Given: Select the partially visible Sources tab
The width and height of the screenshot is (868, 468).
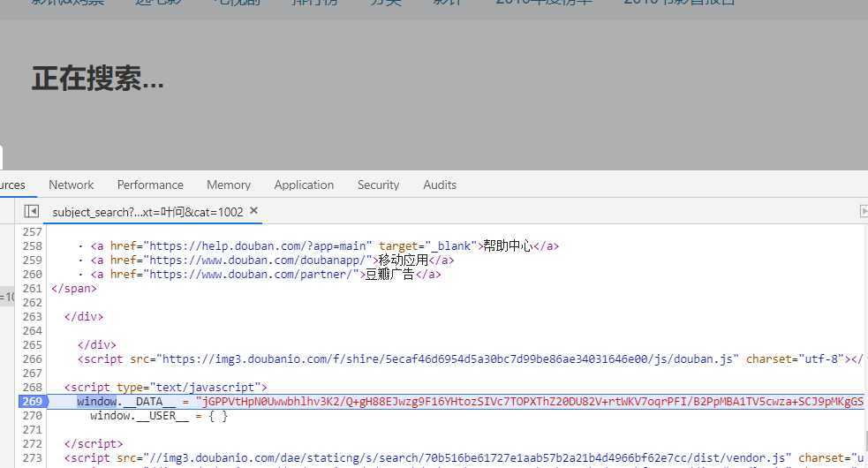Looking at the screenshot, I should click(12, 185).
